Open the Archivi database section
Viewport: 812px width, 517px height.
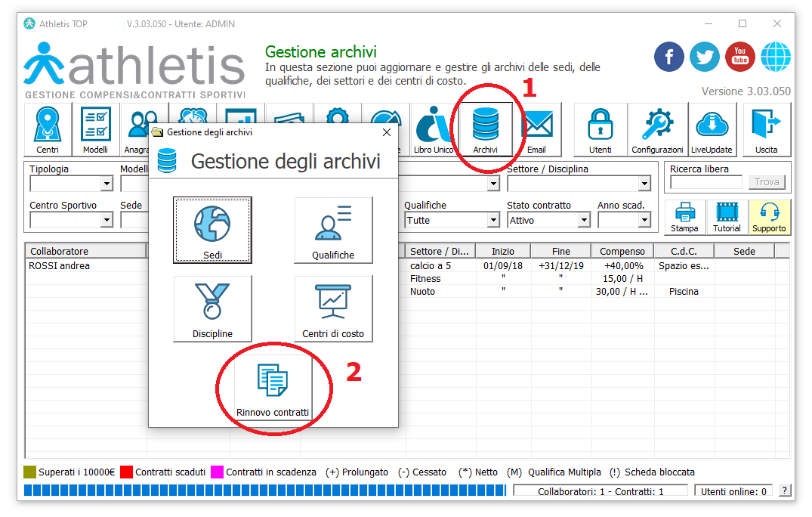click(485, 130)
